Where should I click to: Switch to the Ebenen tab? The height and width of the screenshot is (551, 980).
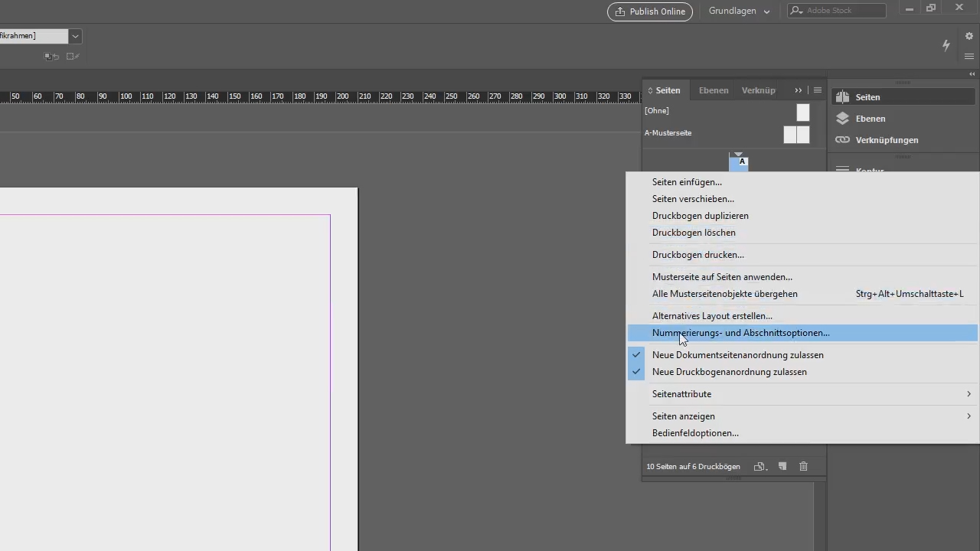[x=713, y=90]
